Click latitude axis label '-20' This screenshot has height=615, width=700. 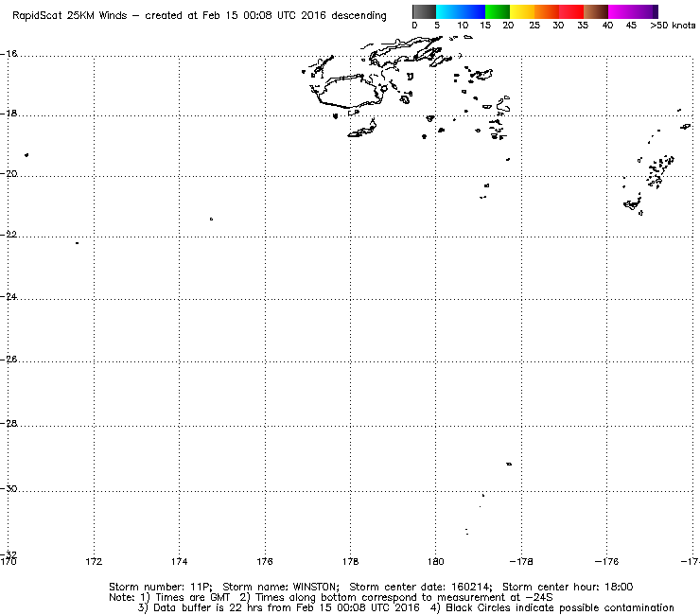[9, 174]
